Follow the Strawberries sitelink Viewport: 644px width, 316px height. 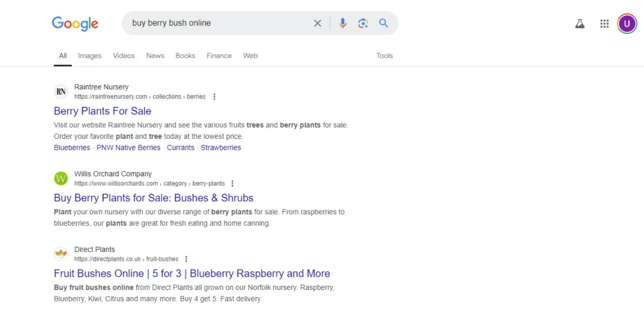click(221, 148)
